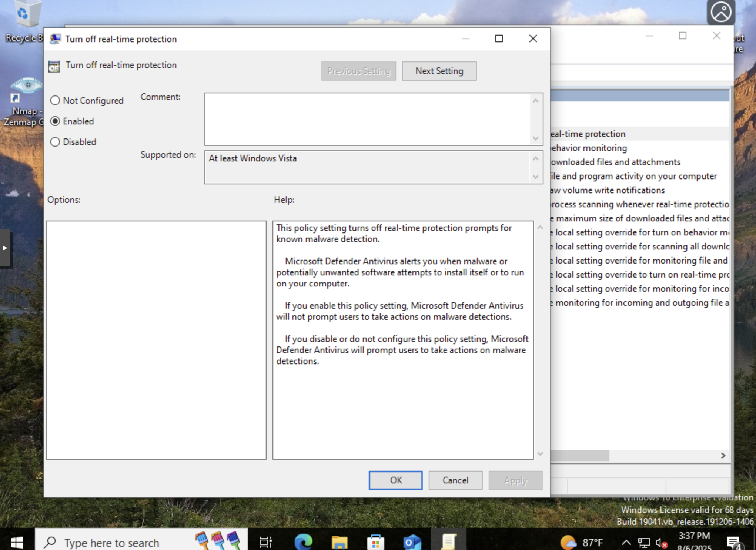This screenshot has height=550, width=756.
Task: Click the search highlights paintbrush image in taskbar search
Action: [x=218, y=540]
